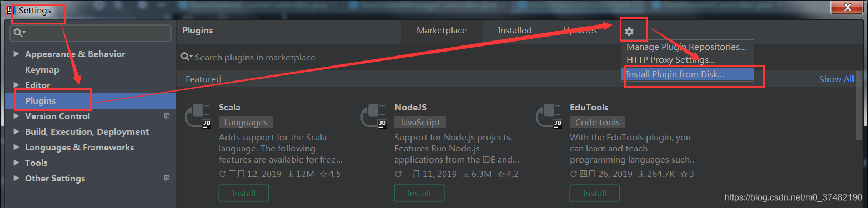Click the marketplace search magnifier icon
Screen dimensions: 868x208
coord(187,57)
